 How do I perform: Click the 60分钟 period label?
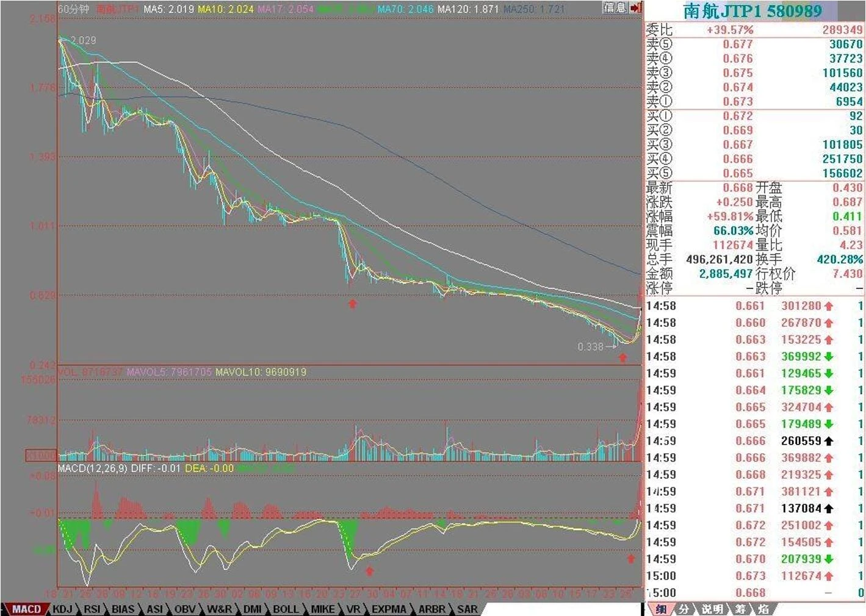73,9
